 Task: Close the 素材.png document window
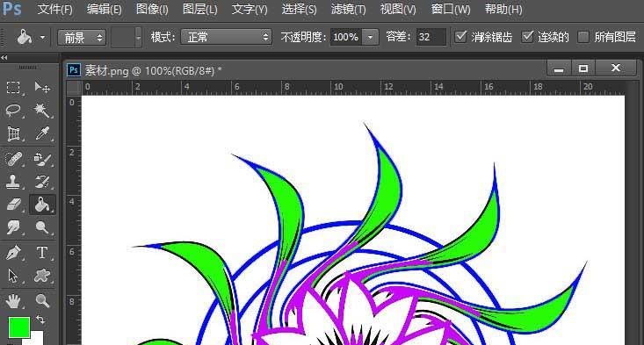pyautogui.click(x=616, y=68)
